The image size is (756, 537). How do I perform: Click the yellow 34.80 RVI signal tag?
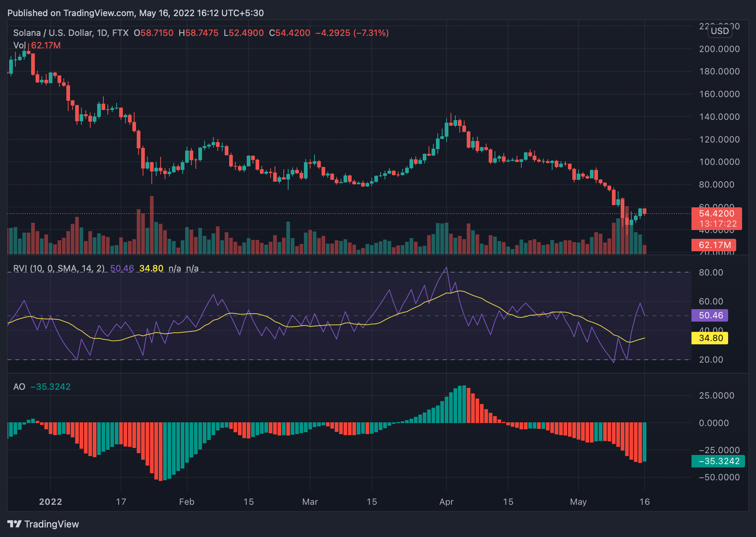[709, 338]
